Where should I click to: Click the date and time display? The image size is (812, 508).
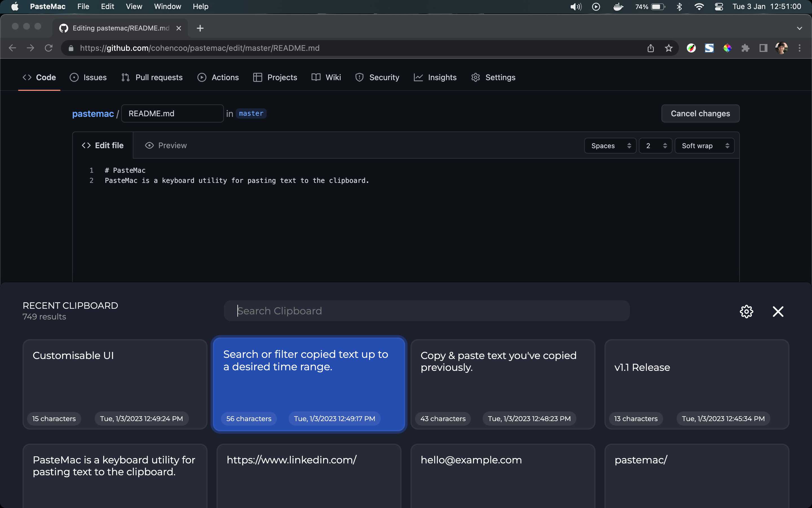tap(767, 6)
